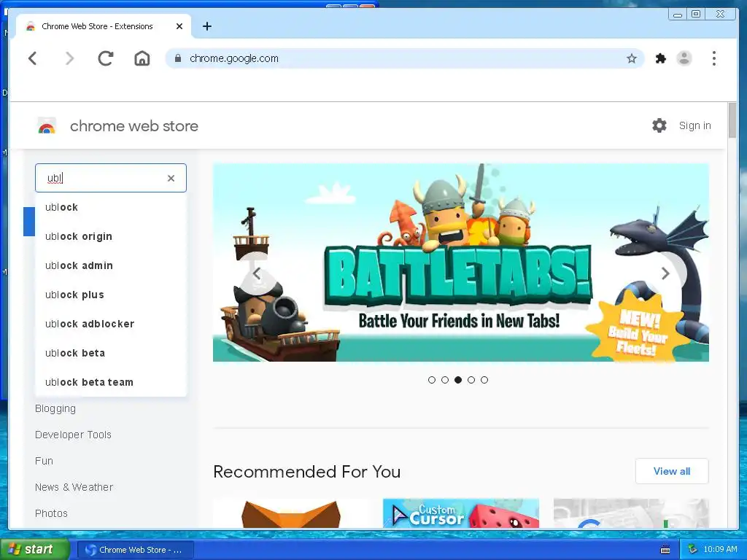Click the Chrome Web Store taskbar button
Viewport: 747px width, 560px height.
[135, 550]
